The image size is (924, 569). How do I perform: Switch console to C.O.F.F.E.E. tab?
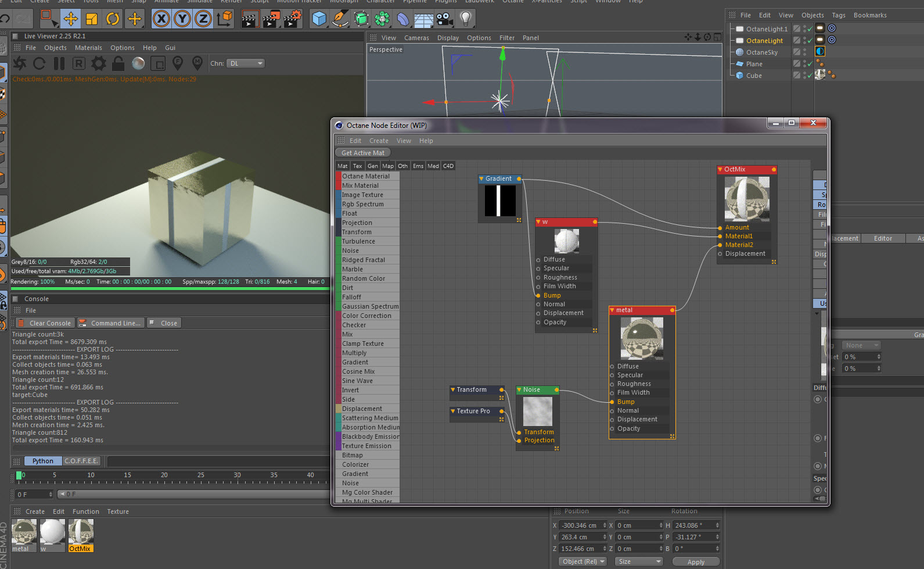pos(81,461)
